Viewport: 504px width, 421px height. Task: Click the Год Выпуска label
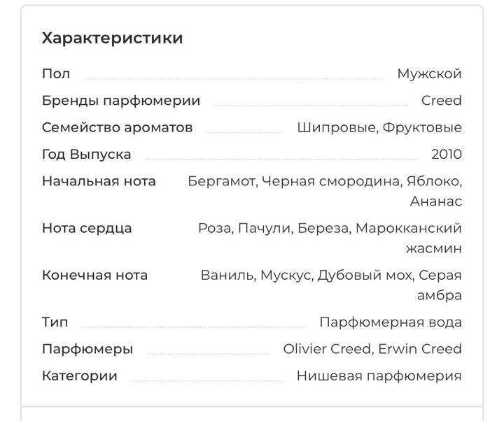coord(86,155)
